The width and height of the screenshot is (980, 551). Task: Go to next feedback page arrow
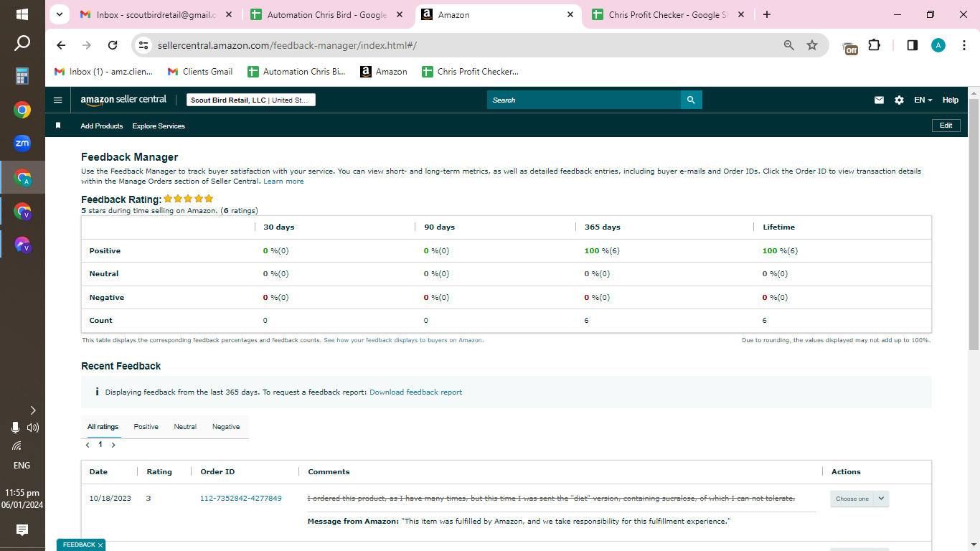(113, 445)
